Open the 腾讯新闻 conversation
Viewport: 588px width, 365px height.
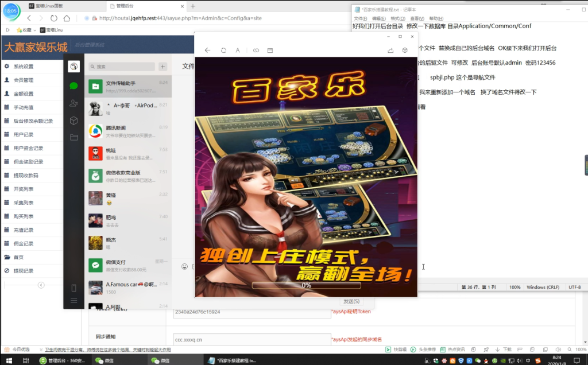coord(128,131)
